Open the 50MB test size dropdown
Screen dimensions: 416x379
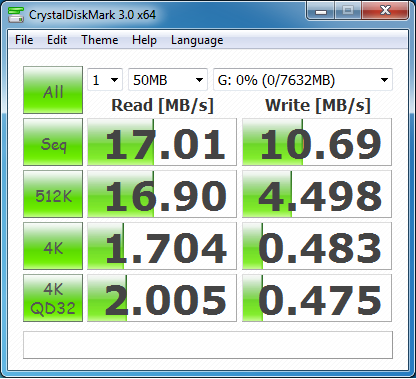point(168,80)
